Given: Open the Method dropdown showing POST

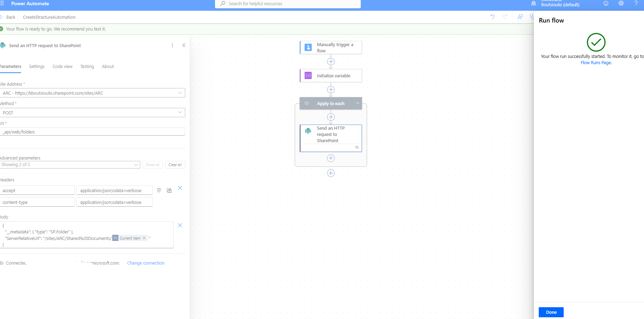Looking at the screenshot, I should pyautogui.click(x=180, y=113).
